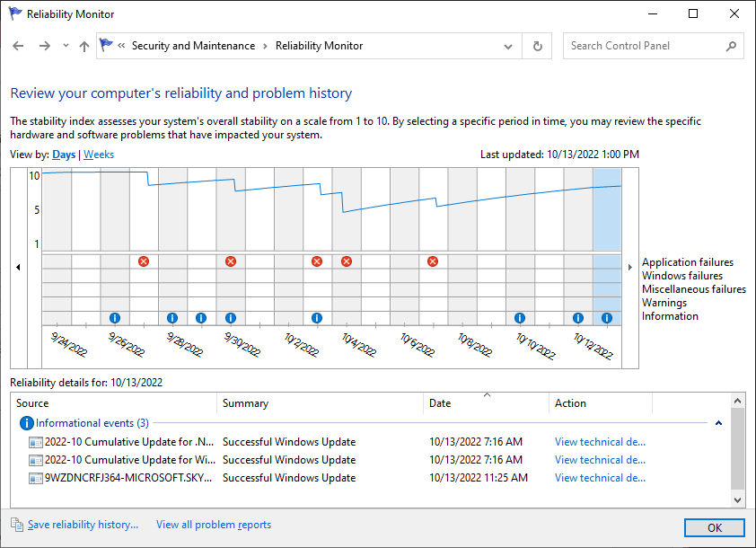Image resolution: width=756 pixels, height=548 pixels.
Task: Click the details list scroll-down arrow
Action: tap(737, 500)
